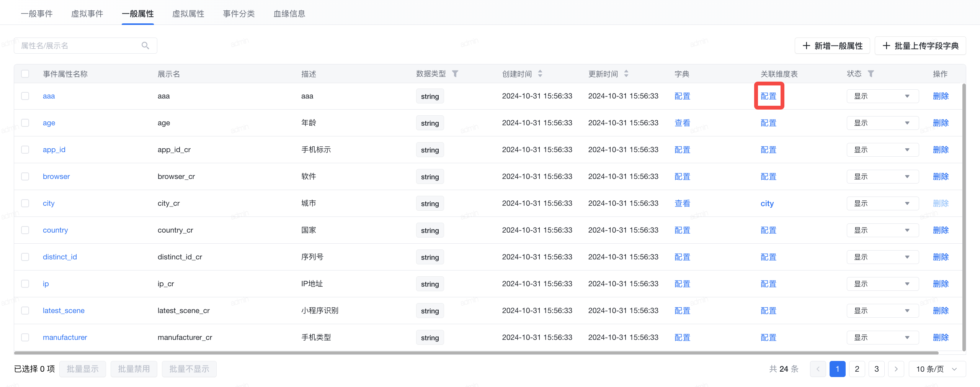Open the 状态 column filter icon
980x387 pixels.
[871, 74]
